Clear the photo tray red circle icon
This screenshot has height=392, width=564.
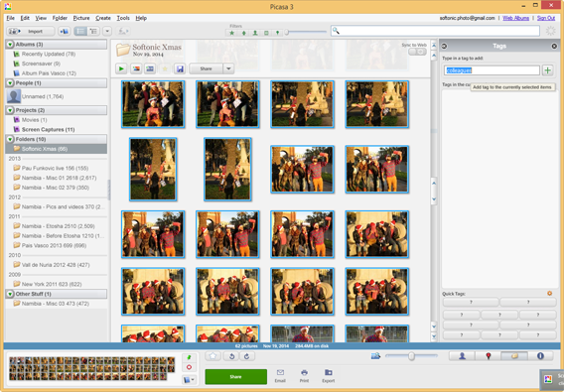click(x=189, y=367)
